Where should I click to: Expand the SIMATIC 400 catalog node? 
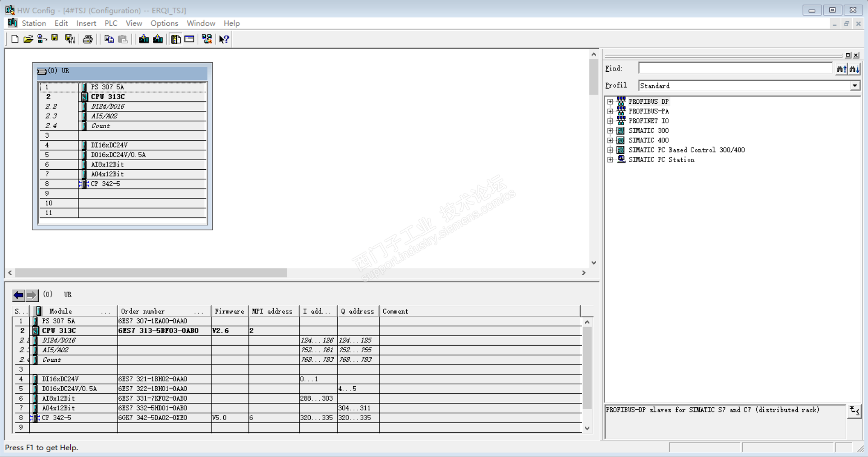click(x=610, y=140)
